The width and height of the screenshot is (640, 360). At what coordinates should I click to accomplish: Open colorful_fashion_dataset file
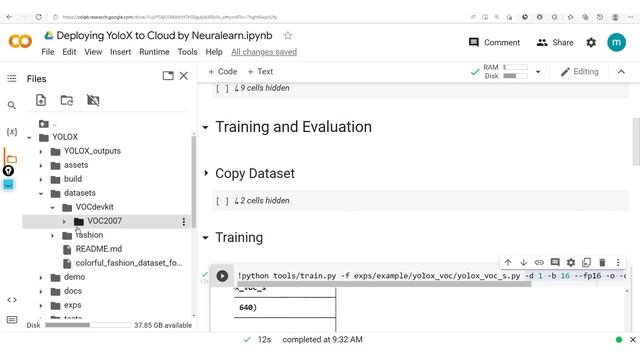pyautogui.click(x=129, y=263)
